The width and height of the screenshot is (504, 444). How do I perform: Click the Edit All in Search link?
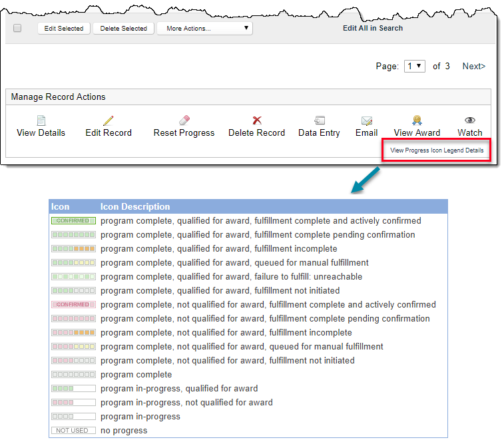click(373, 28)
